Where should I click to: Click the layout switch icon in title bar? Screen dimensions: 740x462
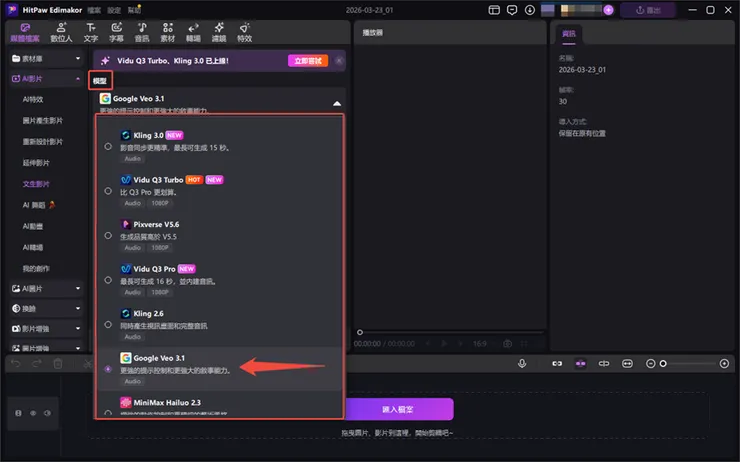tap(494, 10)
